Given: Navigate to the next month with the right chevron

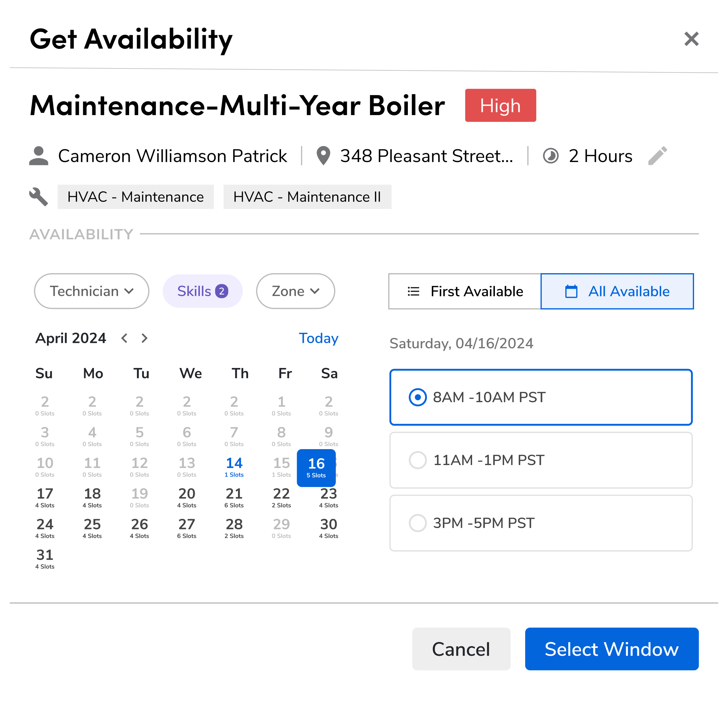Looking at the screenshot, I should (x=144, y=338).
